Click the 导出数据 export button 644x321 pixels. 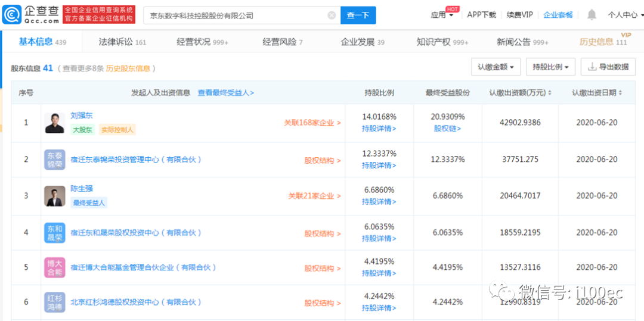click(x=608, y=67)
